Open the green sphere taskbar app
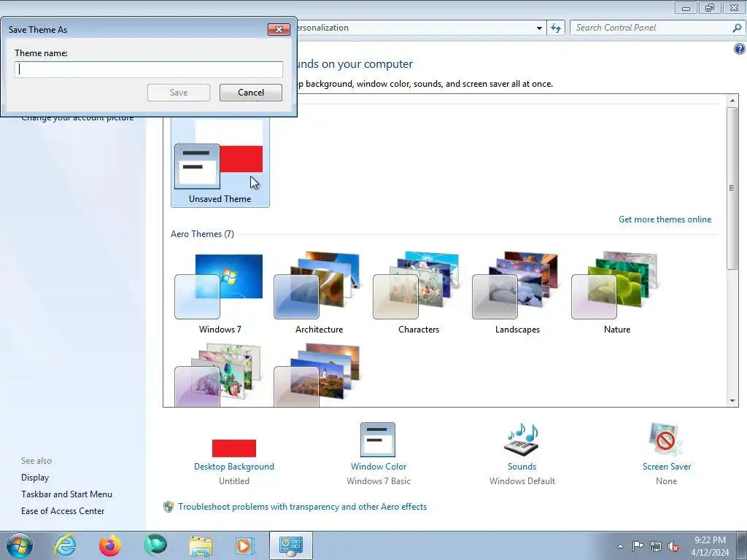Viewport: 747px width, 560px height. click(155, 545)
